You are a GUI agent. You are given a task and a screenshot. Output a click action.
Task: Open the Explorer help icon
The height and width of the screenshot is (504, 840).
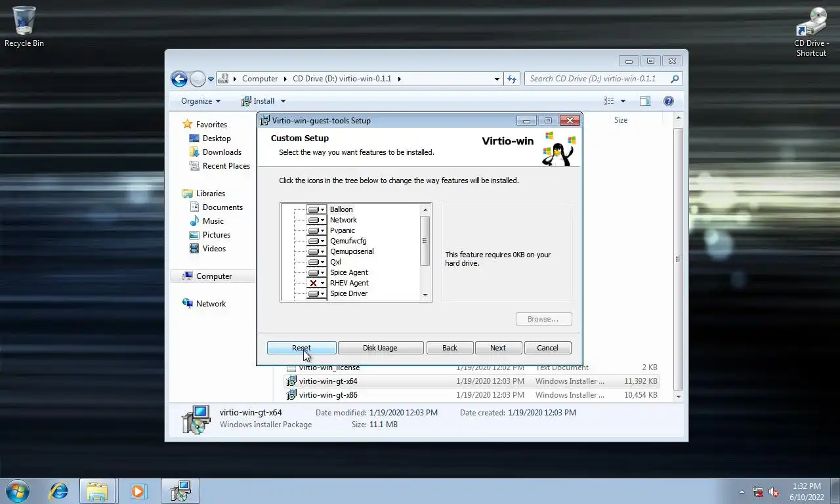669,101
